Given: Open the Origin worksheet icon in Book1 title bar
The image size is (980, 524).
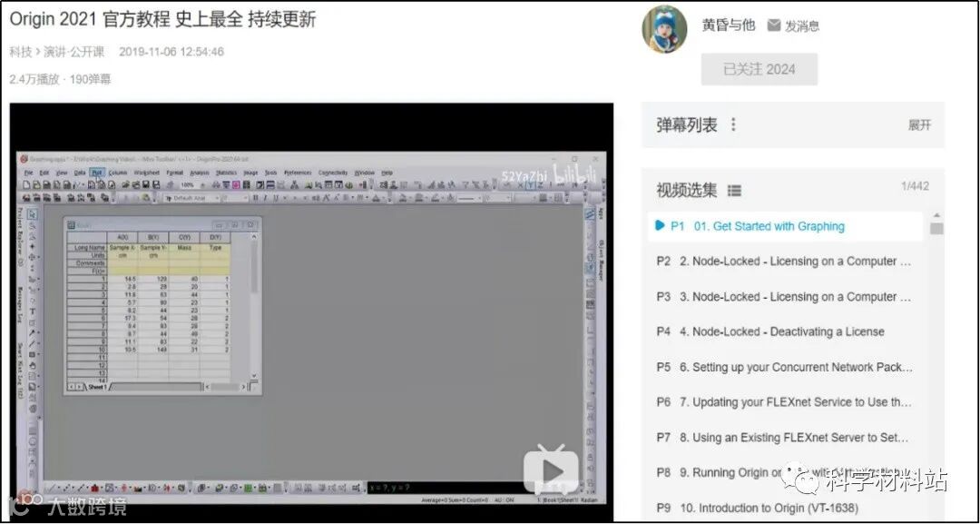Looking at the screenshot, I should point(72,225).
